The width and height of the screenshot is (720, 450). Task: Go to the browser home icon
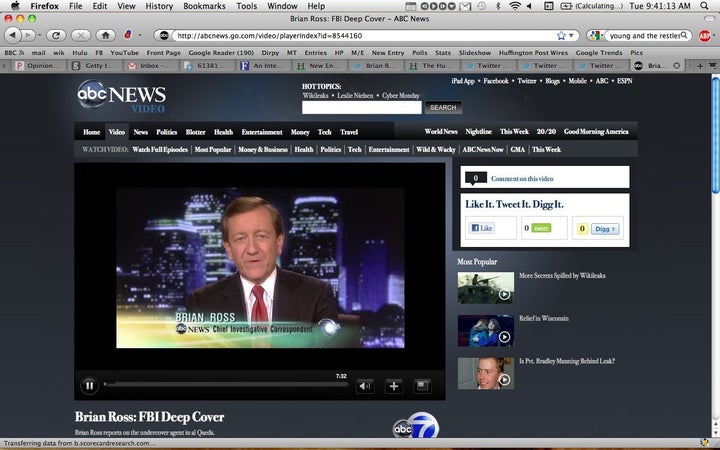105,35
